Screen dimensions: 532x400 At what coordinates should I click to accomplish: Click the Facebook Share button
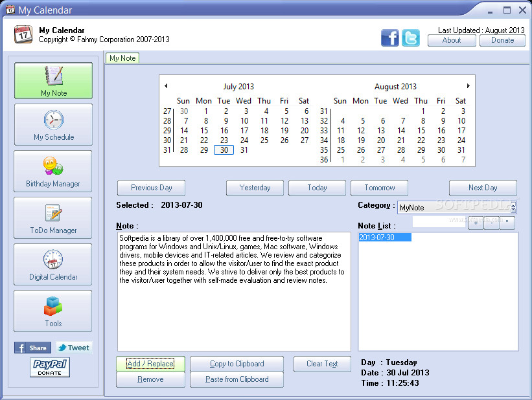tap(32, 348)
